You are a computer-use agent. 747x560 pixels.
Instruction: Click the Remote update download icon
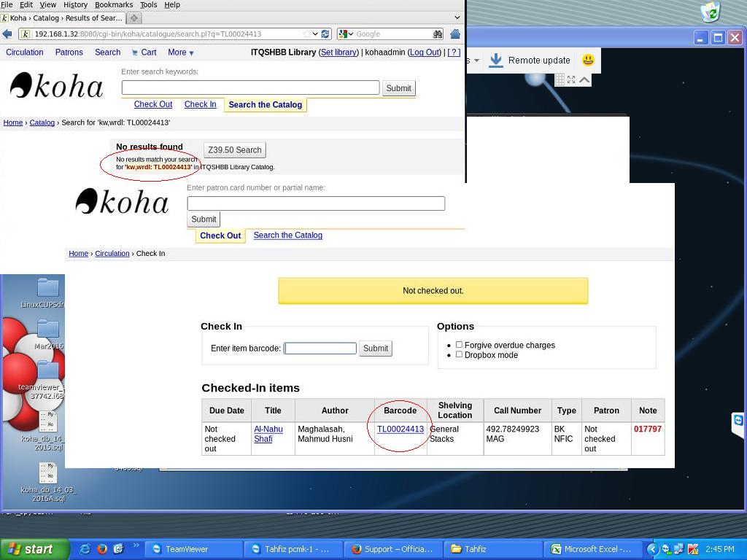496,60
